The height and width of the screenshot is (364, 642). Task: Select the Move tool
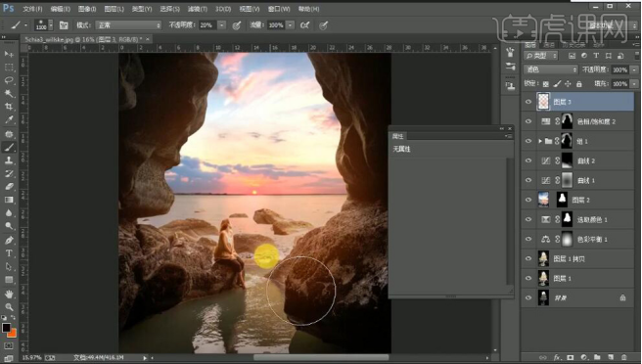point(9,55)
